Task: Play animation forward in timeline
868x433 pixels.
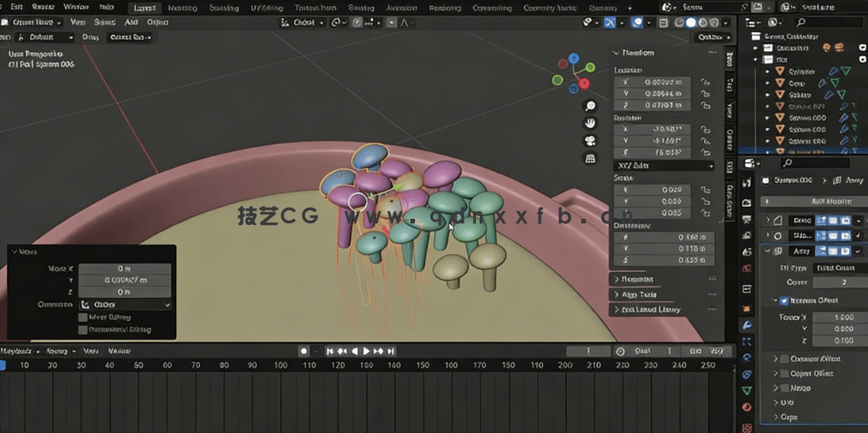Action: click(x=366, y=351)
